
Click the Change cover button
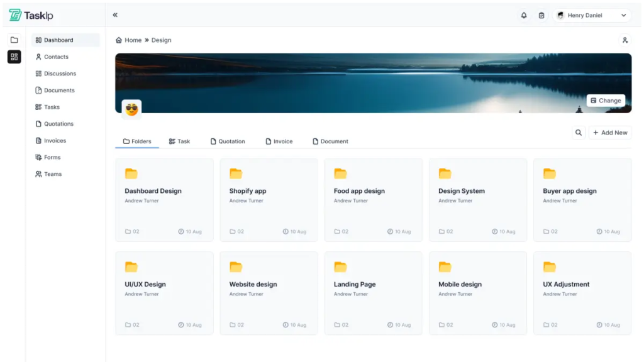coord(606,101)
